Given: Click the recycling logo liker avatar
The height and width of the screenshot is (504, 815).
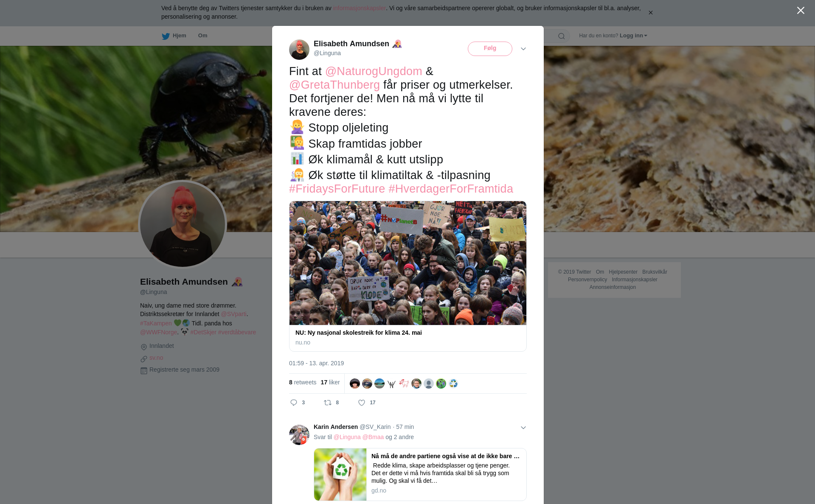Looking at the screenshot, I should (x=453, y=384).
